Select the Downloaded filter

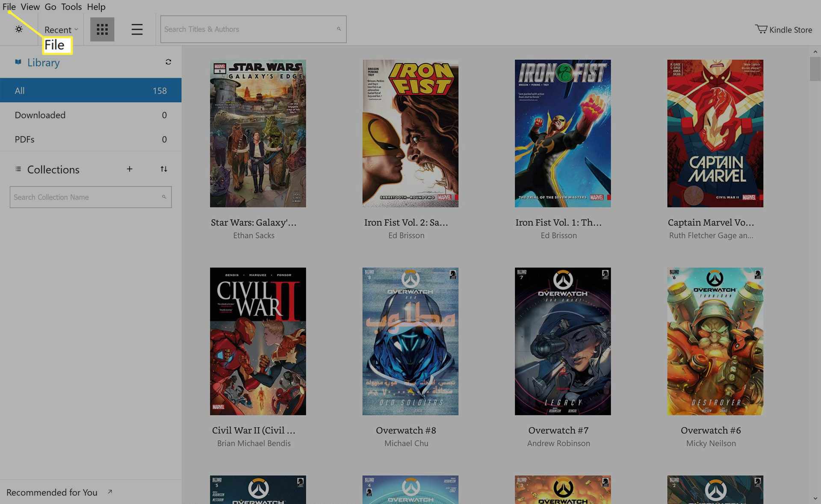point(91,115)
